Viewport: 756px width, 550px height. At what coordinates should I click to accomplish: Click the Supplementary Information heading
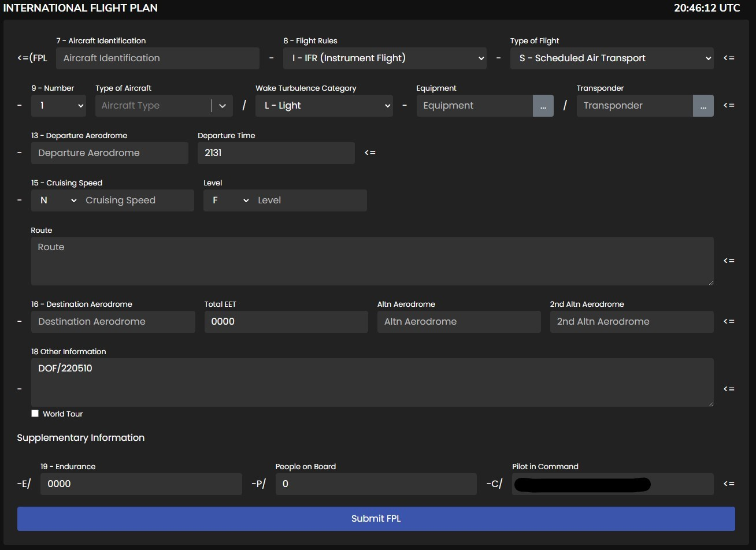(x=81, y=438)
